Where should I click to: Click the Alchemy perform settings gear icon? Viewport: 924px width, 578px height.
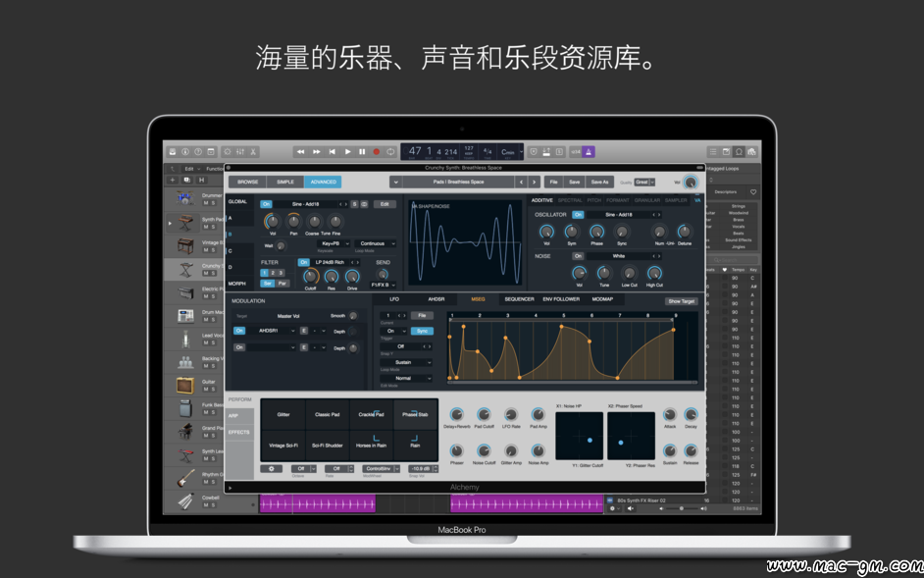tap(271, 469)
